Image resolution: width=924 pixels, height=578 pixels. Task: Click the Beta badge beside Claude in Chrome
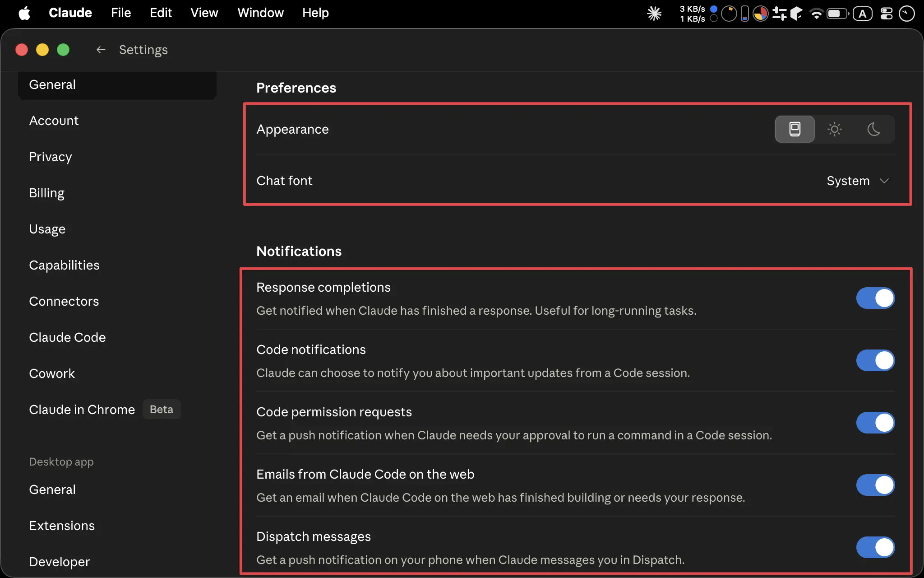coord(162,409)
